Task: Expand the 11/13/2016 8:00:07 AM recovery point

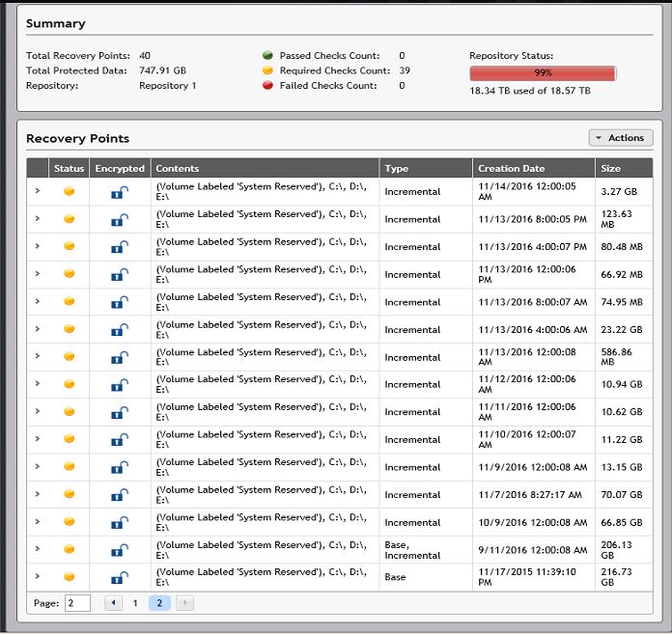Action: tap(38, 302)
